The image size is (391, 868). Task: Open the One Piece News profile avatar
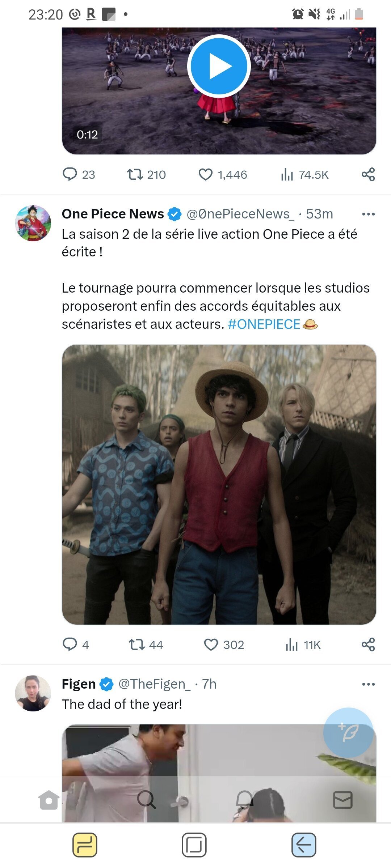(33, 223)
